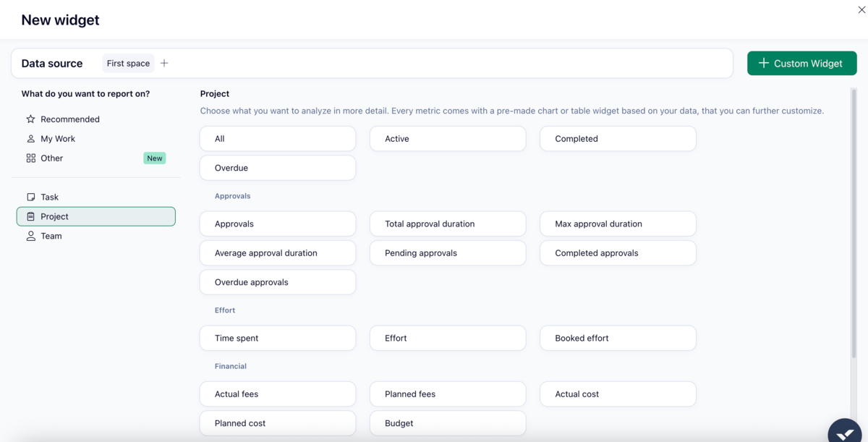The height and width of the screenshot is (442, 868).
Task: Pick the Budget financial metric
Action: pyautogui.click(x=447, y=422)
